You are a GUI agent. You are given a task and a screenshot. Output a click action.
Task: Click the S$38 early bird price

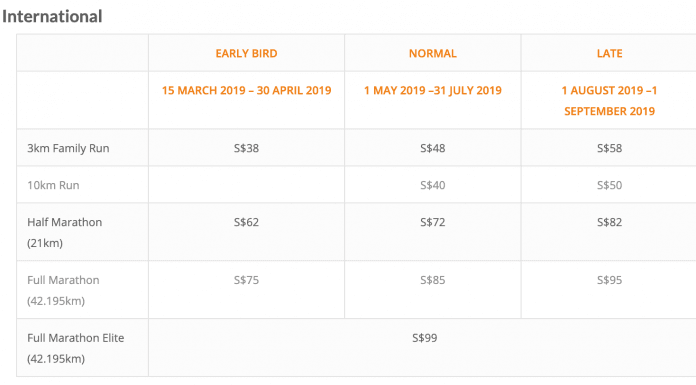tap(246, 148)
